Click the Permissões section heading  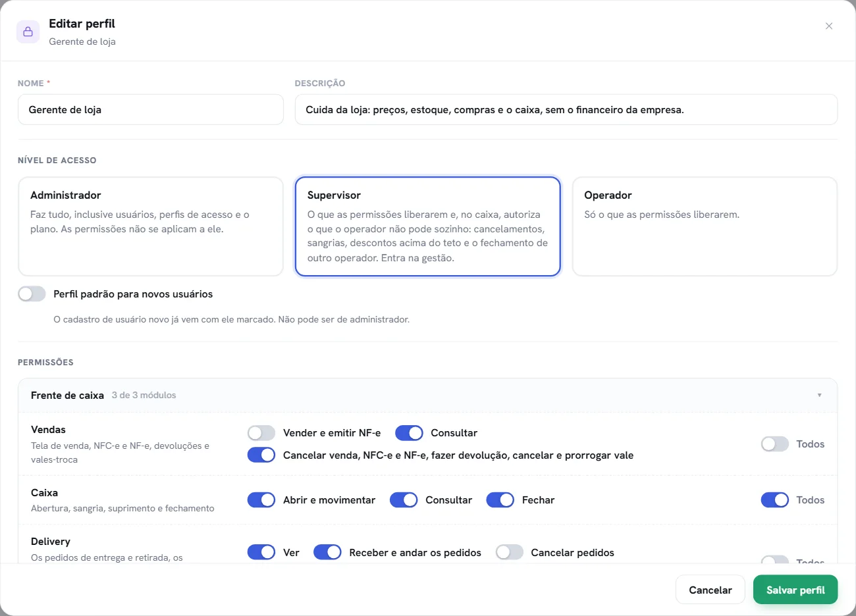[45, 363]
